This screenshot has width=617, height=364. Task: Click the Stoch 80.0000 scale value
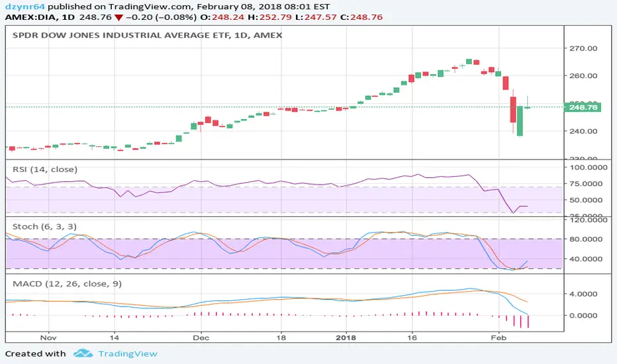click(586, 239)
